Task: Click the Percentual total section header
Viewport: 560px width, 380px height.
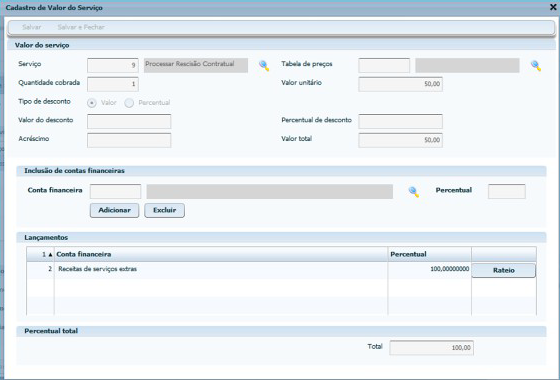Action: coord(281,331)
